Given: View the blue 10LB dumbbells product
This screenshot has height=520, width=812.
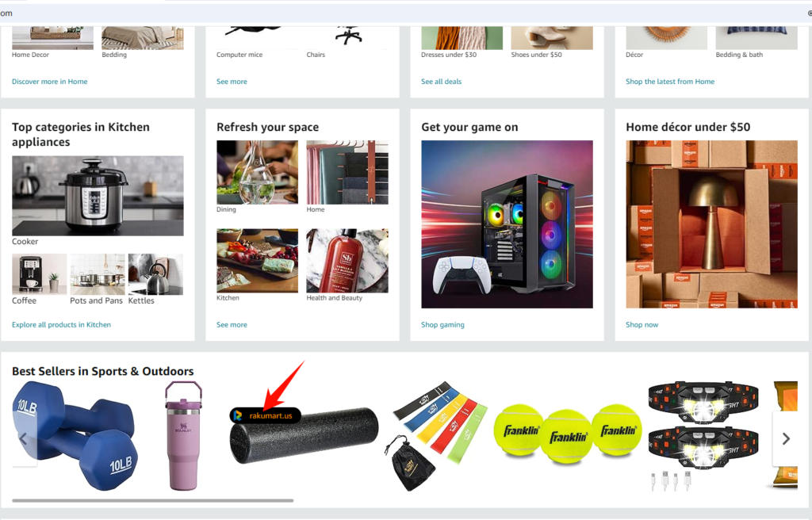Looking at the screenshot, I should tap(75, 435).
